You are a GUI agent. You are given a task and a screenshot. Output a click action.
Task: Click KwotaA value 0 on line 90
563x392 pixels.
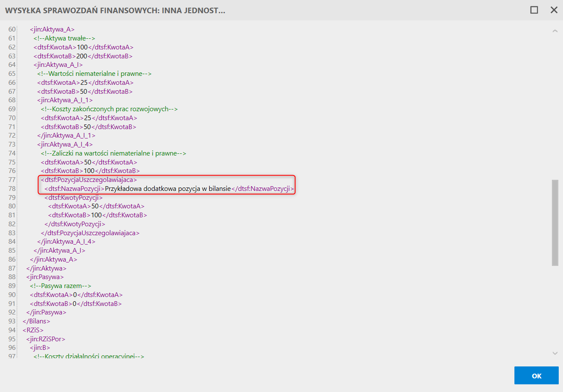pos(75,295)
